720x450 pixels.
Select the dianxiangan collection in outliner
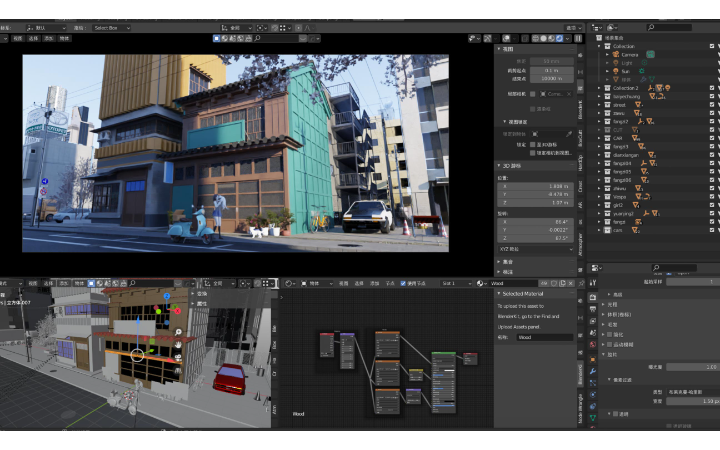click(x=626, y=155)
